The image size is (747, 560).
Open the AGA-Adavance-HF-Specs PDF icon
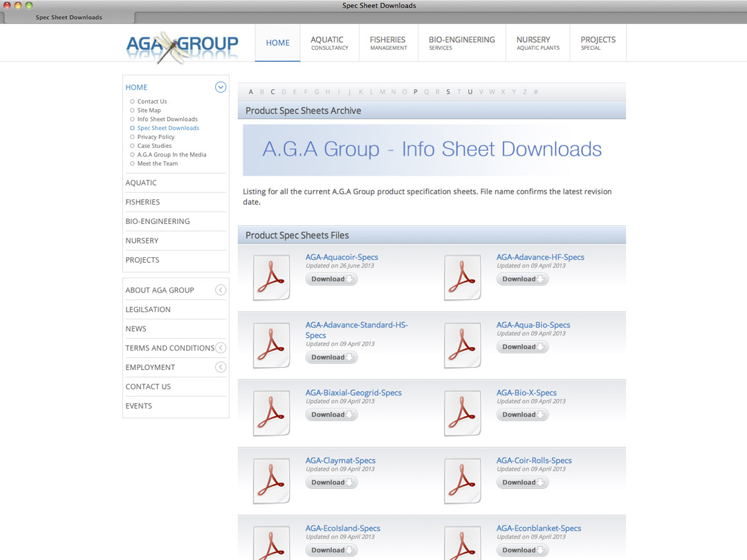[x=462, y=277]
